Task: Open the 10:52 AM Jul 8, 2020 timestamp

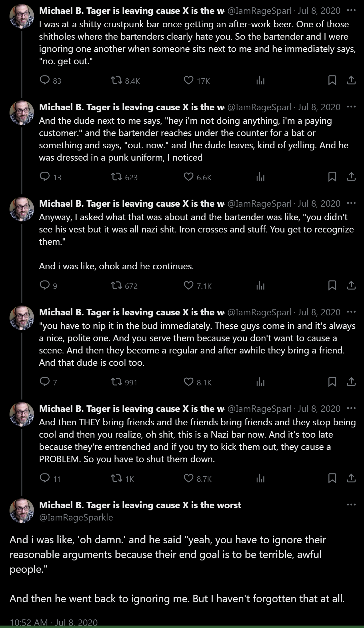Action: pyautogui.click(x=54, y=622)
